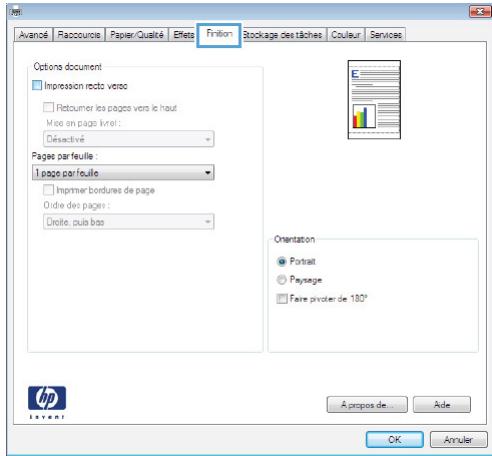
Task: Click the A propos de... button
Action: click(367, 405)
